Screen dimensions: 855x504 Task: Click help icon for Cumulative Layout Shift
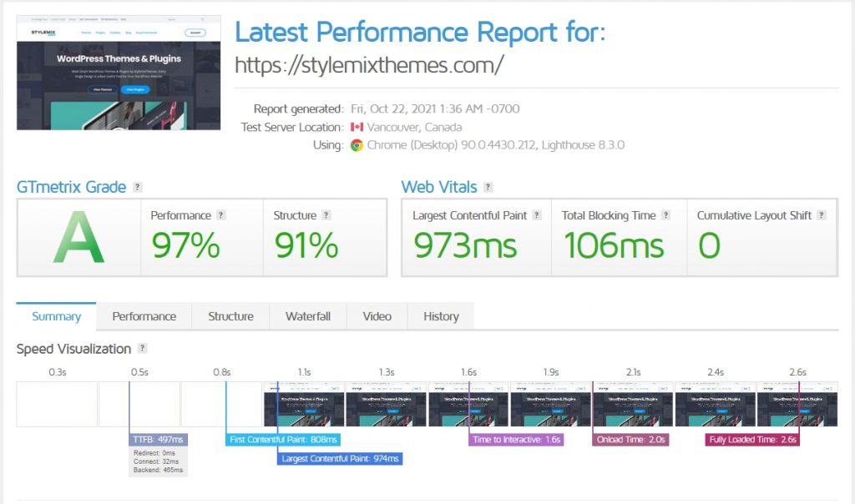(x=822, y=215)
